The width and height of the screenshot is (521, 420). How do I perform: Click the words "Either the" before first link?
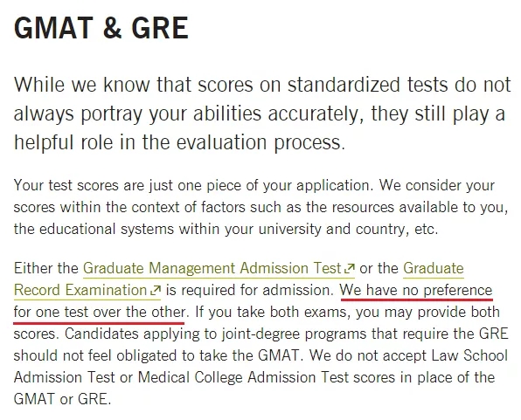[45, 268]
